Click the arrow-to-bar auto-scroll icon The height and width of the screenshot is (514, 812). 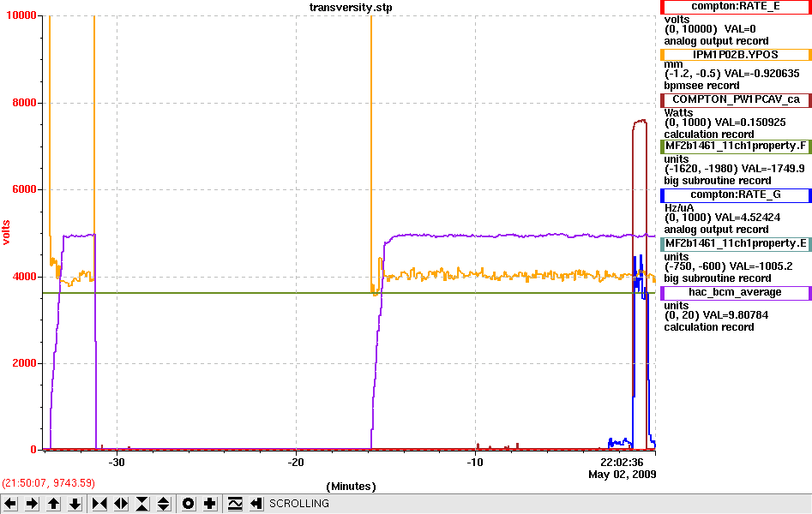256,504
